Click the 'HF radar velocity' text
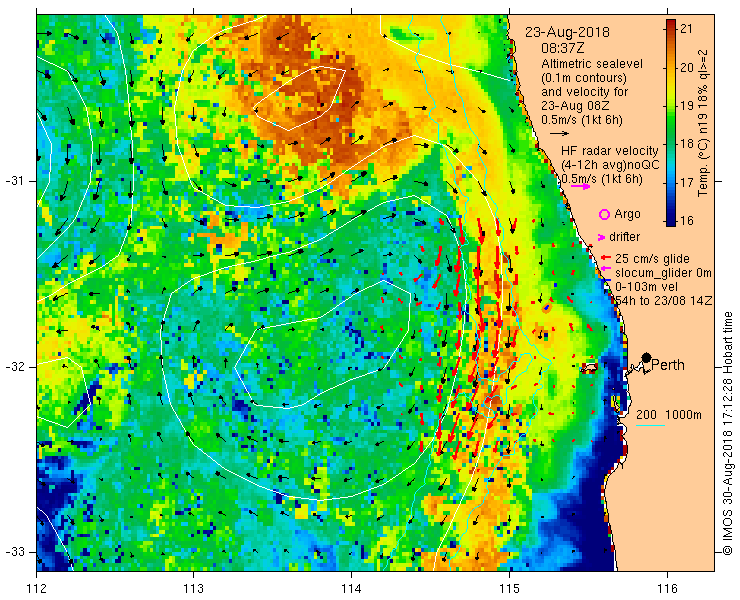 click(x=610, y=151)
